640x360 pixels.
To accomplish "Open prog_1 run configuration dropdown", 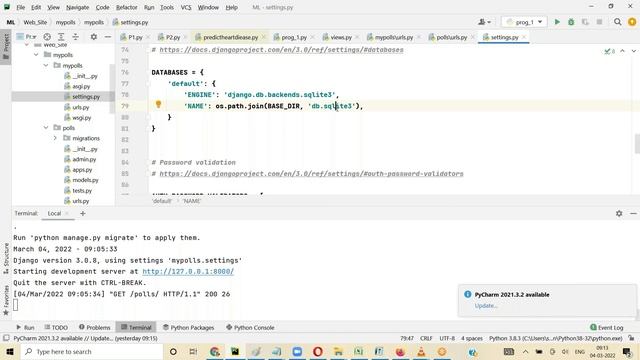I will (x=524, y=22).
